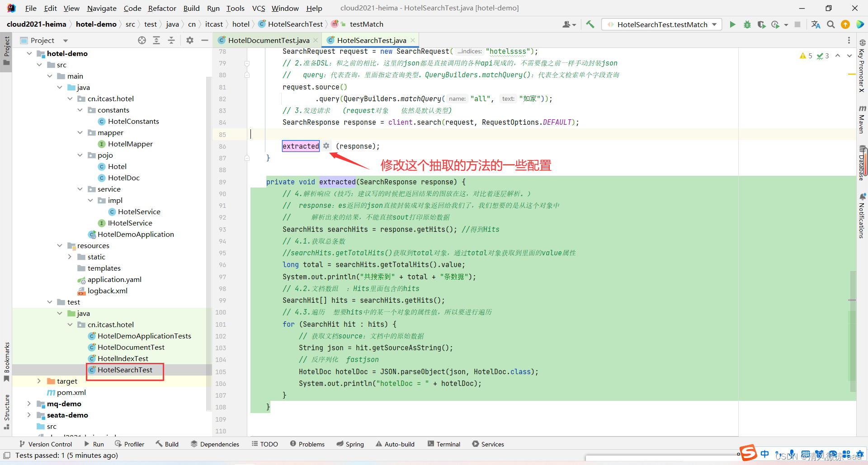Click testMatch in navigation breadcrumb

366,24
